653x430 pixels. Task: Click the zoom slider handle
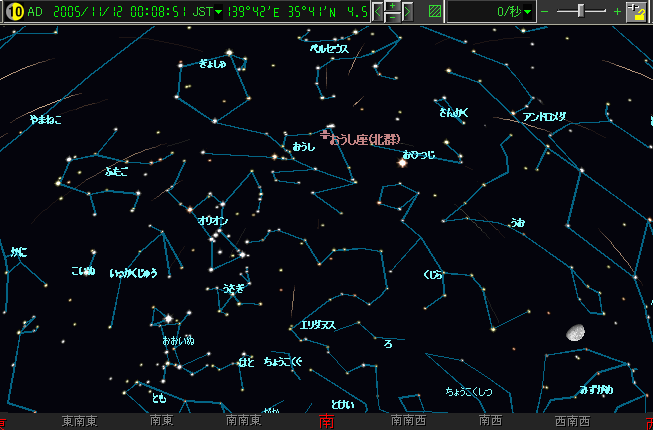tap(582, 11)
